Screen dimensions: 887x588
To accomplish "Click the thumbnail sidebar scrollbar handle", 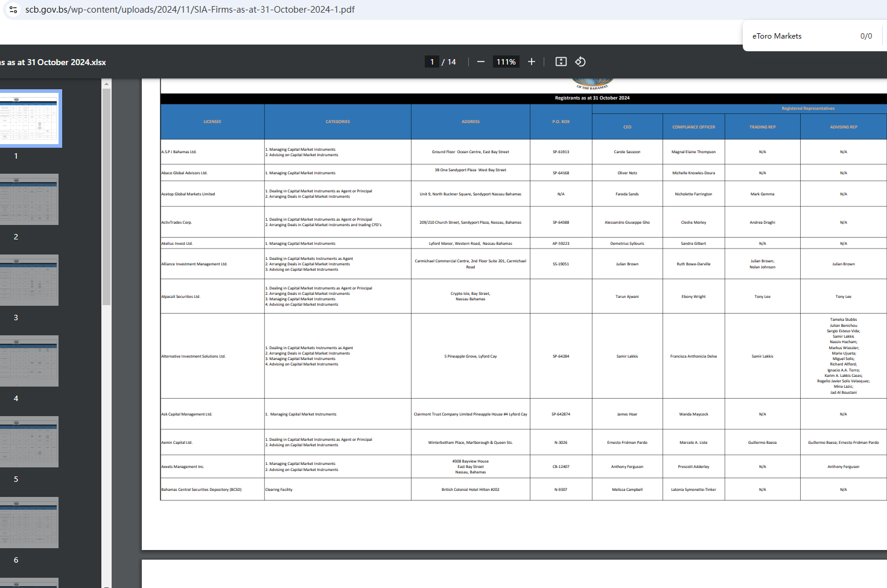I will (107, 197).
